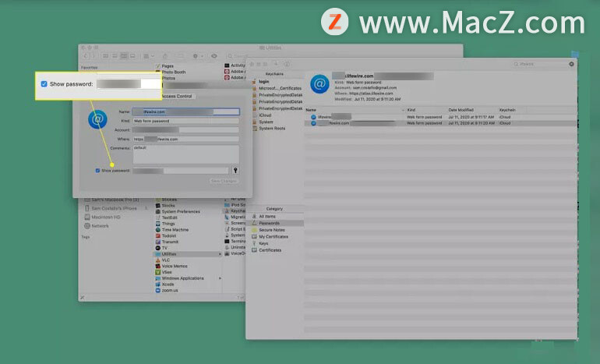Uncheck the Show password checkbox in dialog

pyautogui.click(x=97, y=171)
